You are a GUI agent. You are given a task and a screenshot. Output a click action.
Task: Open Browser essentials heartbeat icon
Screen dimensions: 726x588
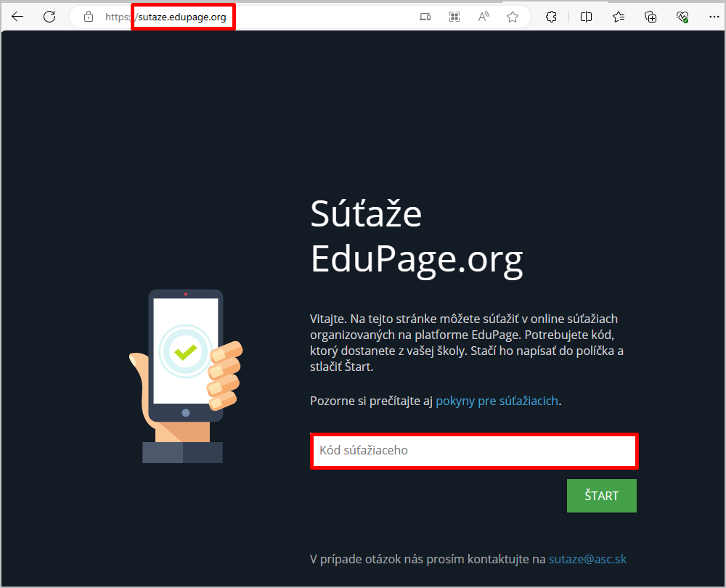tap(682, 17)
